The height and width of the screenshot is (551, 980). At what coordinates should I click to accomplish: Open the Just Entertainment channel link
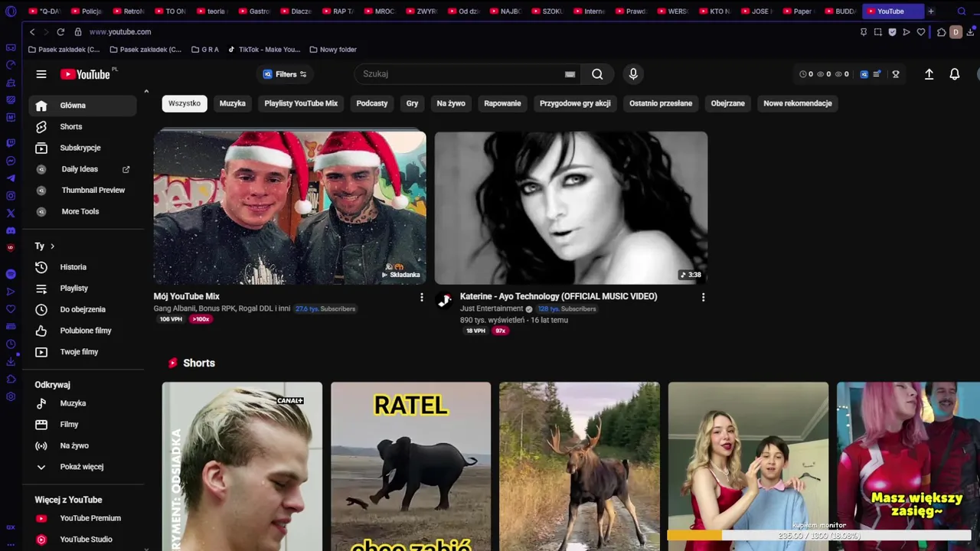coord(492,308)
